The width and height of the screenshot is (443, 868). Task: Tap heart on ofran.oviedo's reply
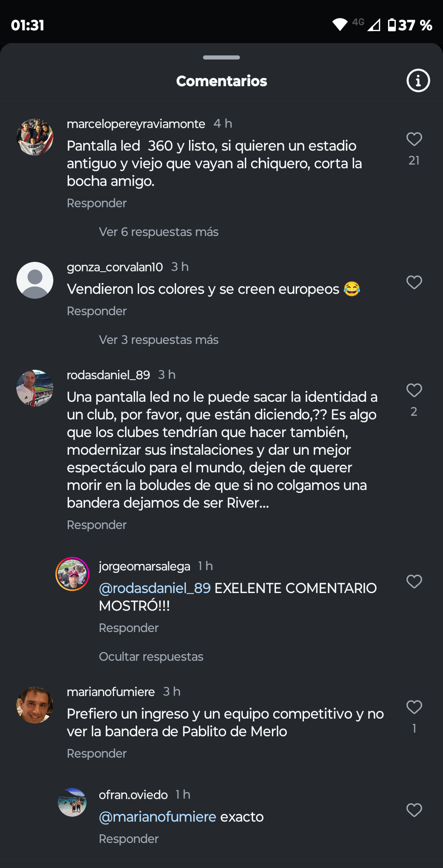[414, 810]
